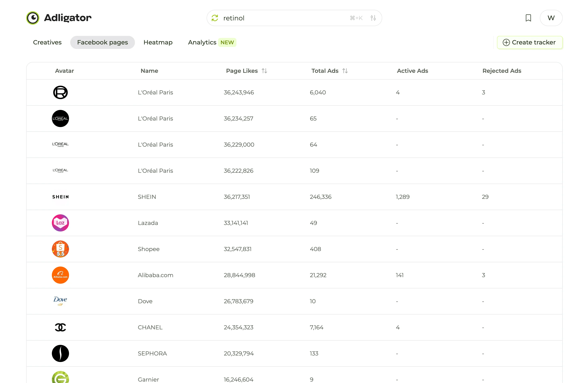The image size is (588, 383).
Task: Click Alibaba.com total ads value 21,292
Action: pyautogui.click(x=318, y=275)
